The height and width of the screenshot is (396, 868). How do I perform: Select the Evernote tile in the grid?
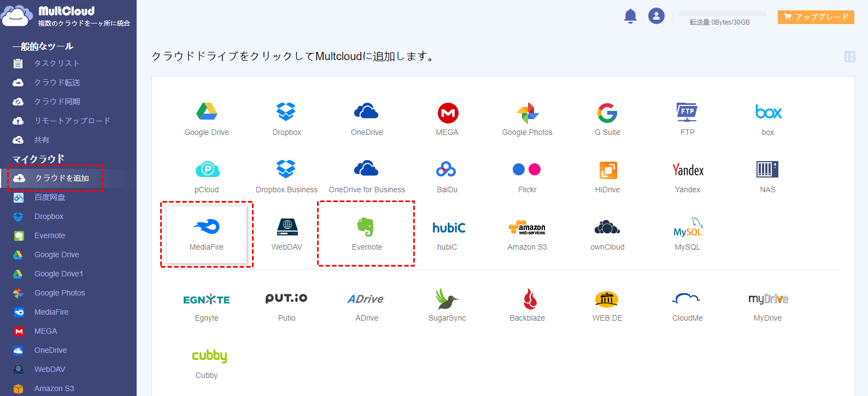(367, 234)
